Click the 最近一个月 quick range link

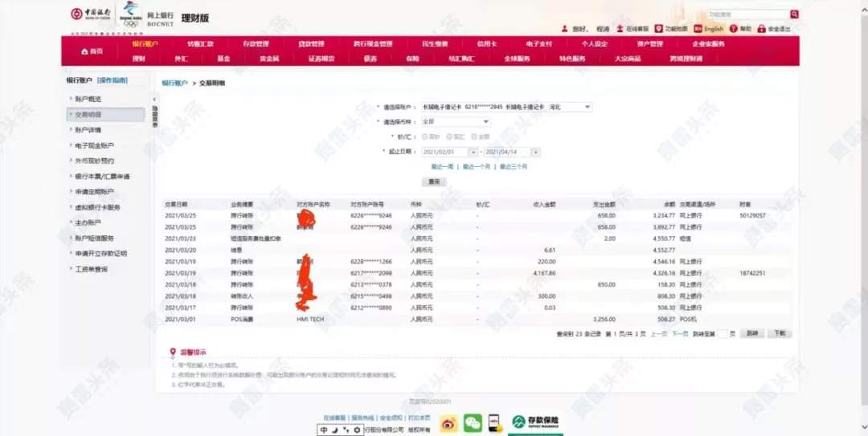(x=477, y=166)
